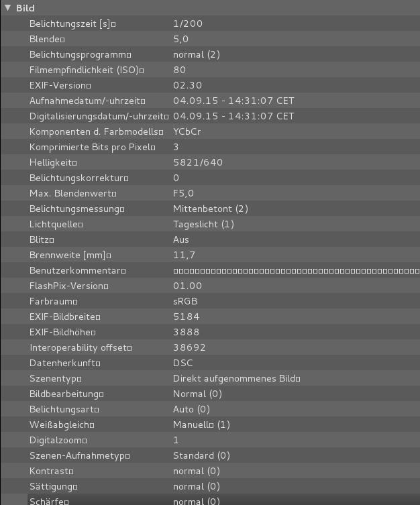Click the Benutzerkommentar label
420x505 pixels.
77,270
